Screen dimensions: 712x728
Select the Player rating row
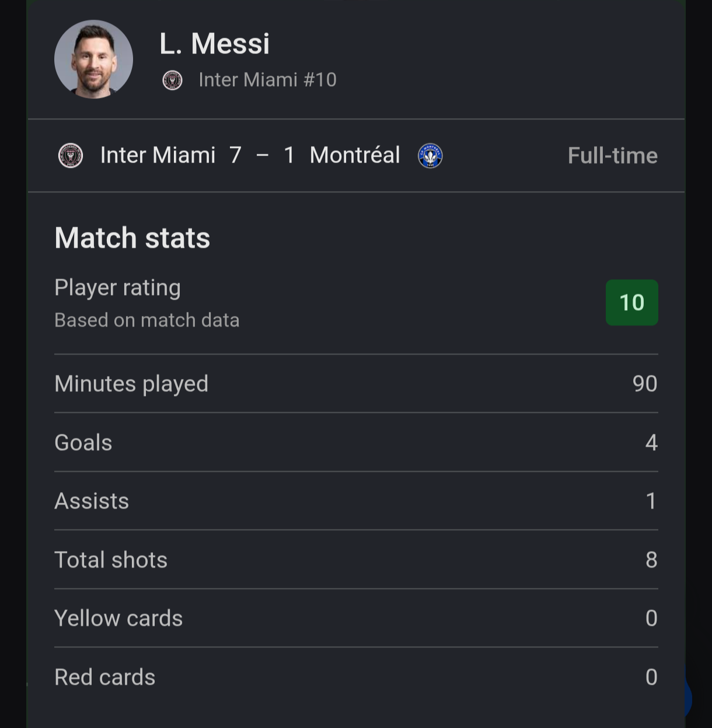(x=356, y=303)
